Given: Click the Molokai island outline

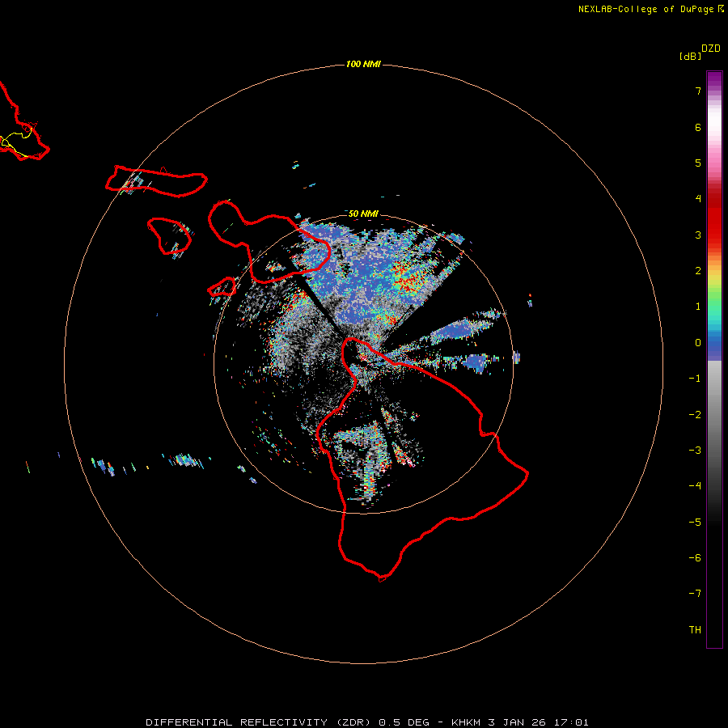Looking at the screenshot, I should 156,181.
